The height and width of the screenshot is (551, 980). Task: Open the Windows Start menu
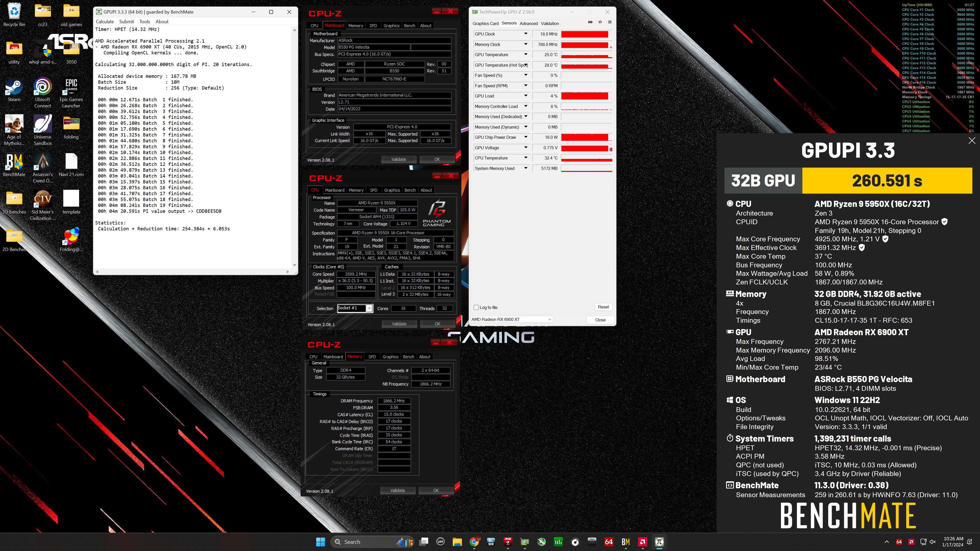(x=320, y=542)
